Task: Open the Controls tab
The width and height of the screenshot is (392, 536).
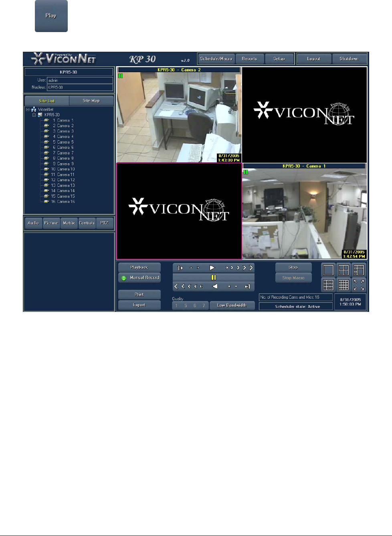Action: [87, 223]
